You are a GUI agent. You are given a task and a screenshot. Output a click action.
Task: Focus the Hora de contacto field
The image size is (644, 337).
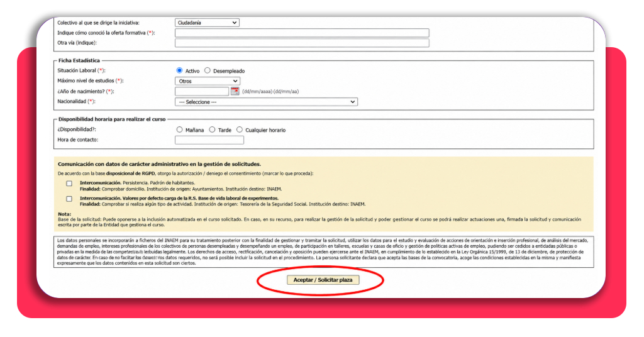click(x=209, y=140)
